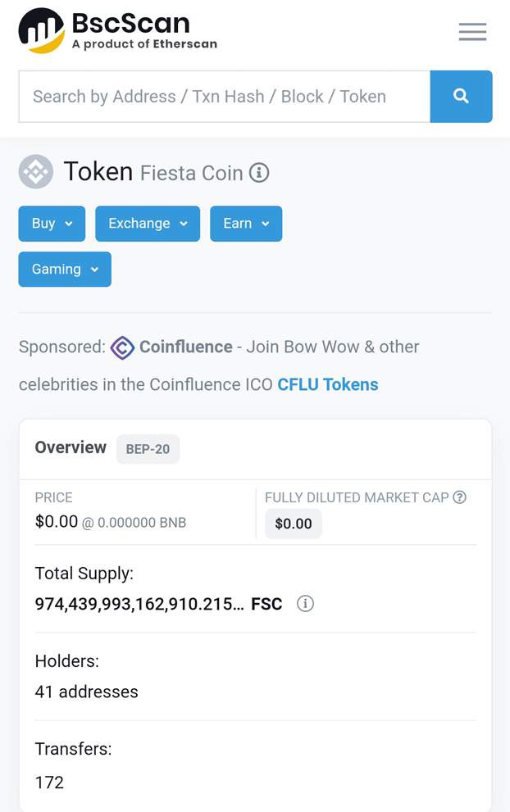This screenshot has height=812, width=510.
Task: Expand the Earn options dropdown
Action: pos(246,223)
